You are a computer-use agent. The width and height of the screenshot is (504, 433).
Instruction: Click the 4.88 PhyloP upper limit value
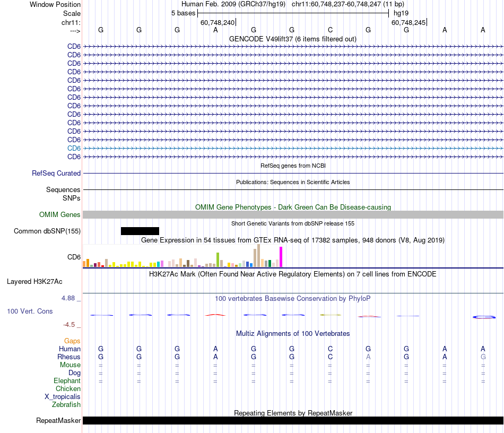pyautogui.click(x=68, y=298)
